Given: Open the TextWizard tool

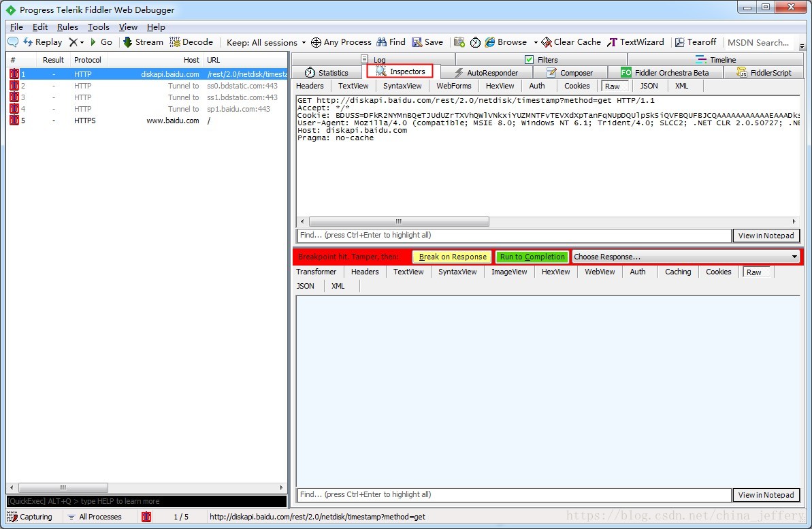Looking at the screenshot, I should pyautogui.click(x=636, y=42).
